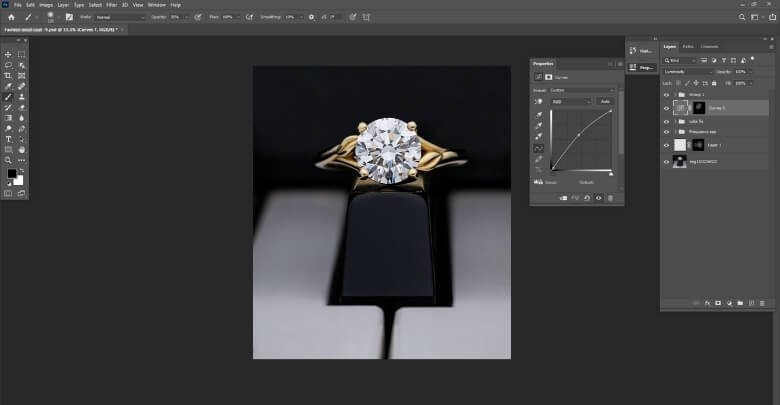Select the Dodge tool

[x=8, y=129]
